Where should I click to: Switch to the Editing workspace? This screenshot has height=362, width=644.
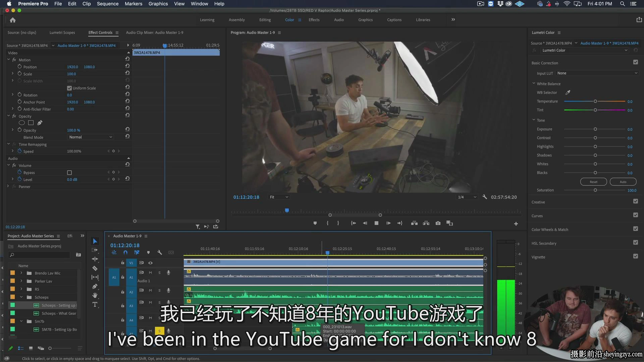[265, 20]
